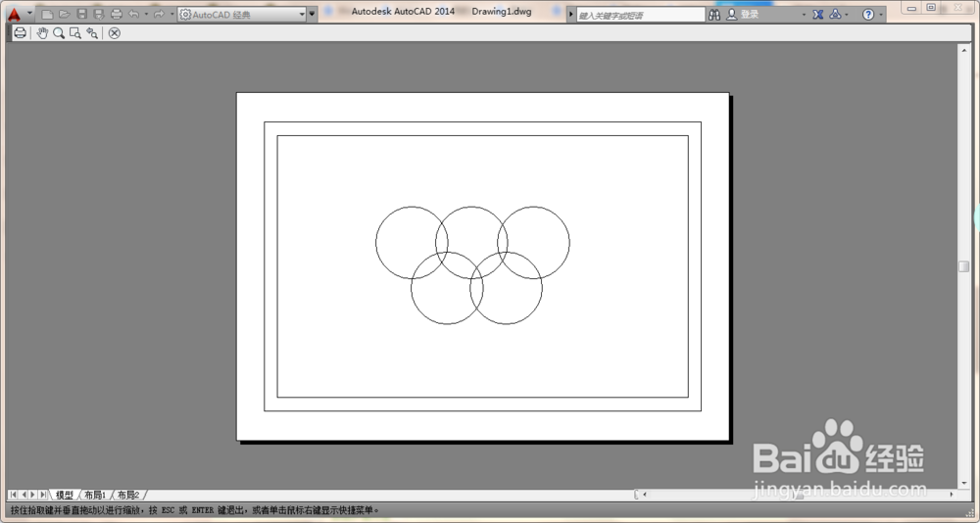Redo the last undone action

(160, 14)
